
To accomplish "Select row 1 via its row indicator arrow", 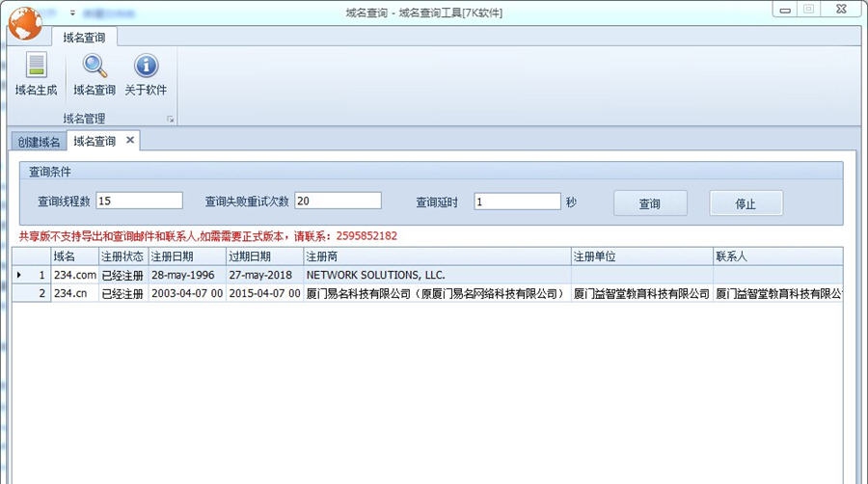I will click(x=19, y=275).
